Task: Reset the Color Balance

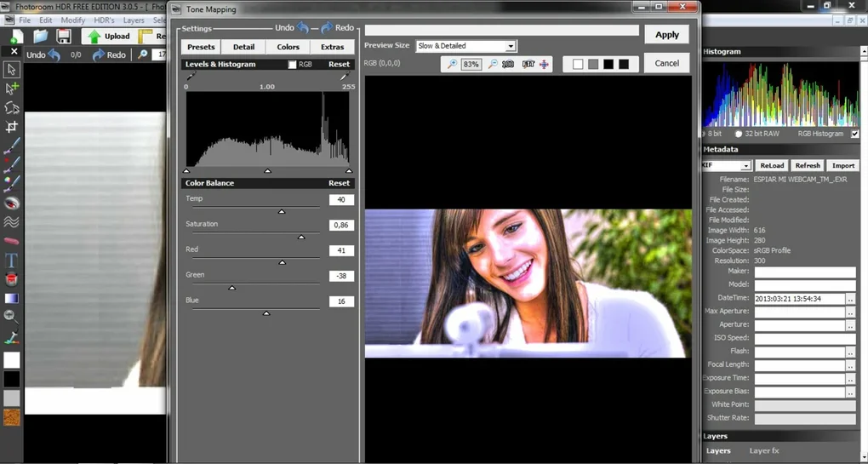Action: coord(339,183)
